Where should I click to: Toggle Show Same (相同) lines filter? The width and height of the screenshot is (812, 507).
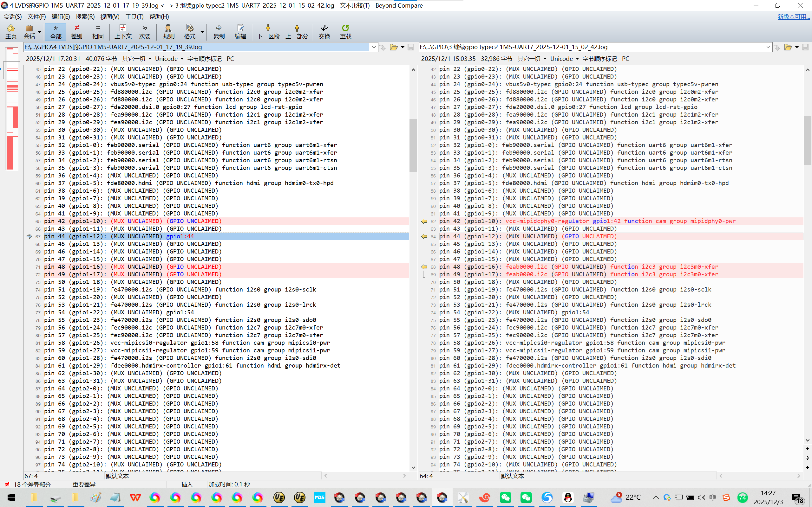tap(98, 31)
